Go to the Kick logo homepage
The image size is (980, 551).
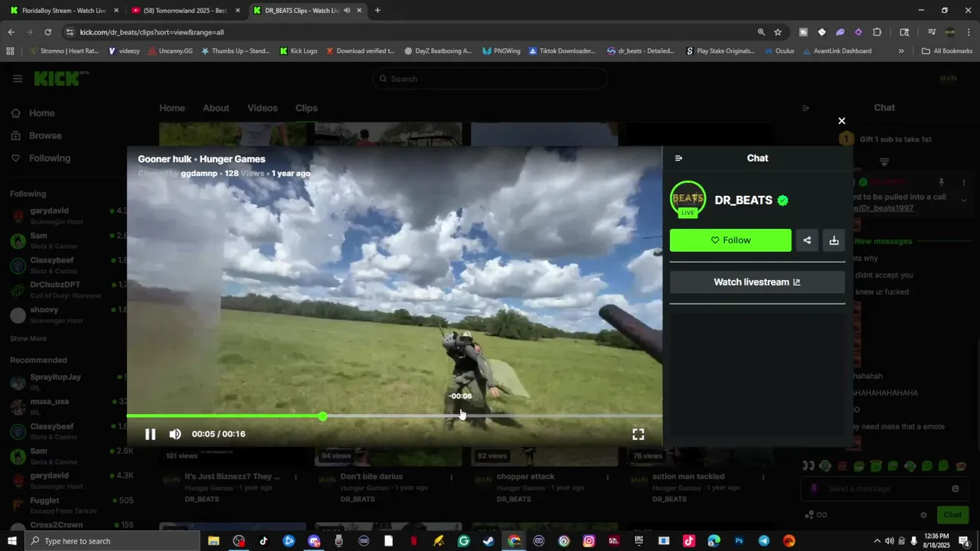tap(60, 78)
